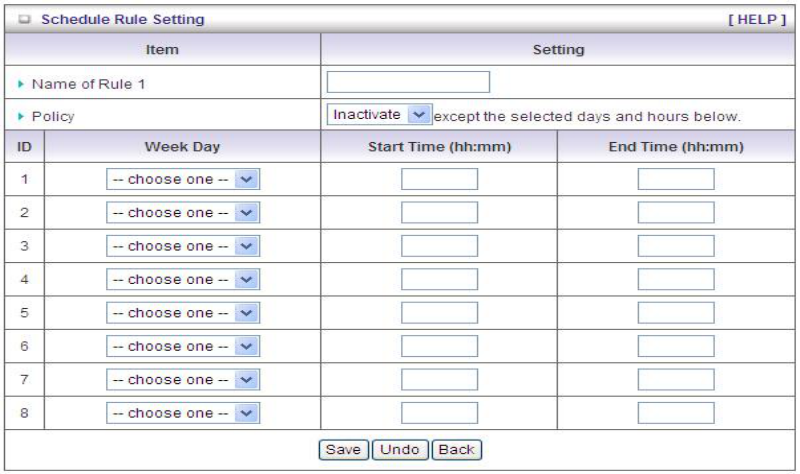The width and height of the screenshot is (800, 474).
Task: Click End Time field for ID 8
Action: point(676,412)
